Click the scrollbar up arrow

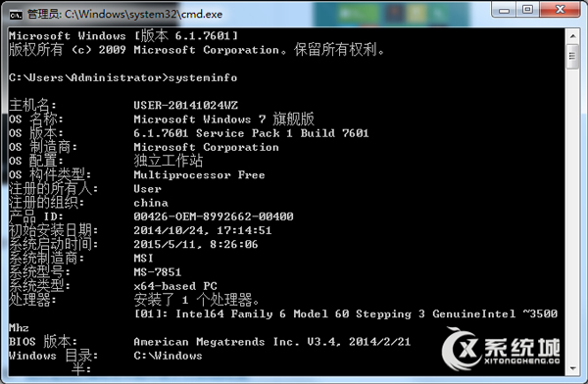tap(572, 36)
